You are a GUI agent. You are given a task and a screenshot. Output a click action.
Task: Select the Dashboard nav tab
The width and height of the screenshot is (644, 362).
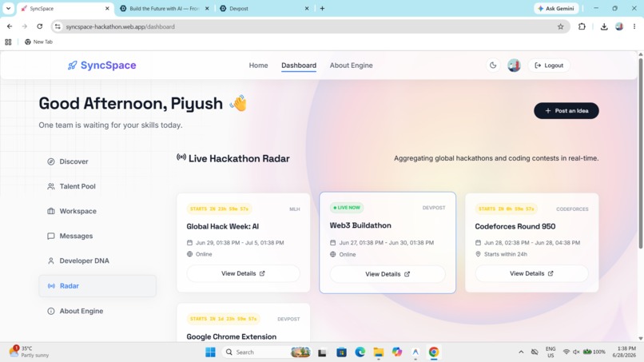tap(299, 66)
